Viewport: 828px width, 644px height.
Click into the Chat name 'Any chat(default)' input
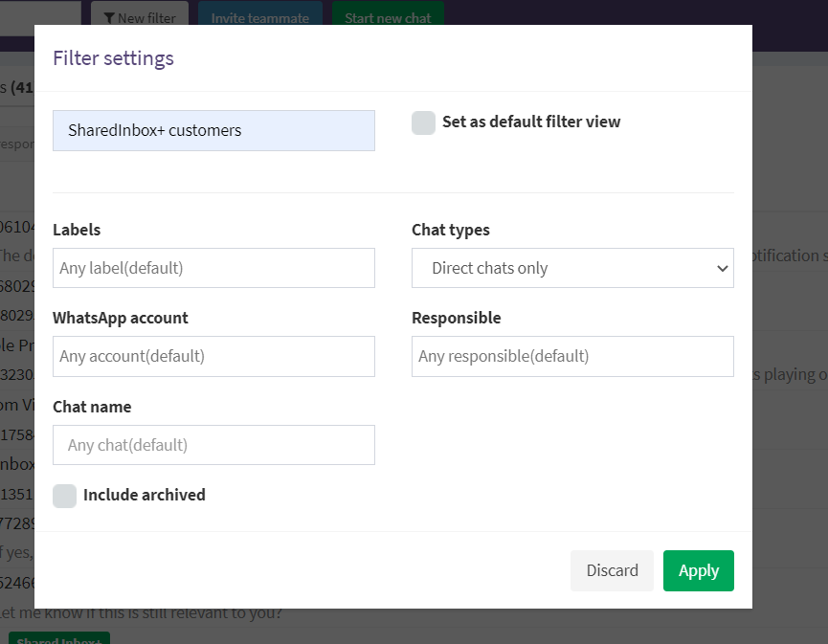coord(213,445)
